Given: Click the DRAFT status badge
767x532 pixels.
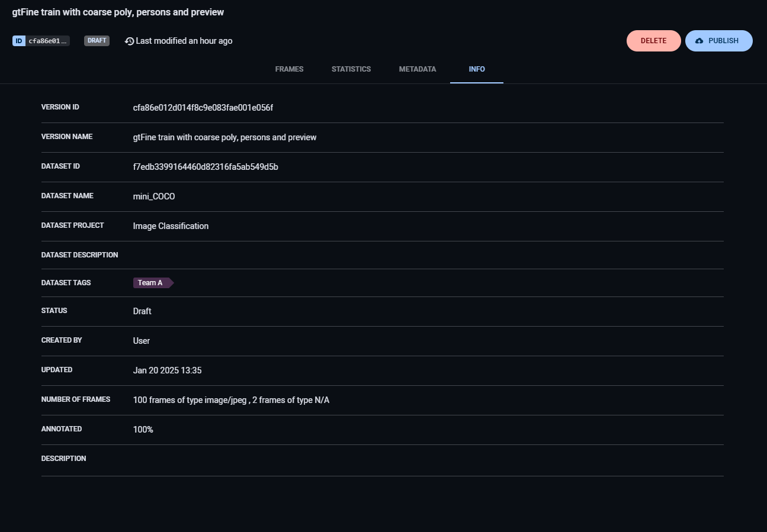Looking at the screenshot, I should click(x=97, y=40).
